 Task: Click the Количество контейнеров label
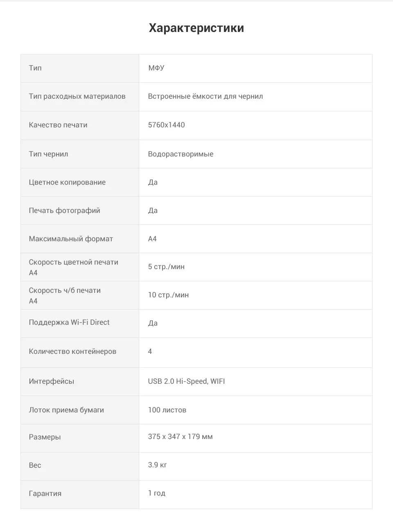72,351
